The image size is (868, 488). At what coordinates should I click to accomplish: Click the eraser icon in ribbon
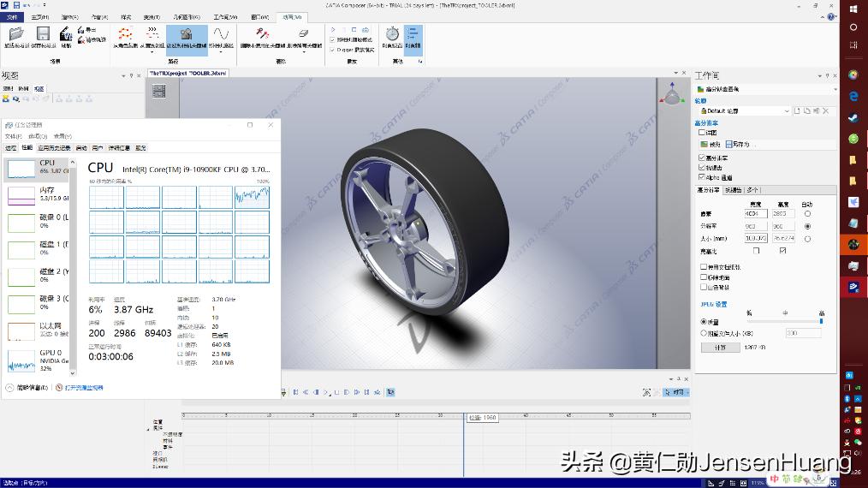303,34
